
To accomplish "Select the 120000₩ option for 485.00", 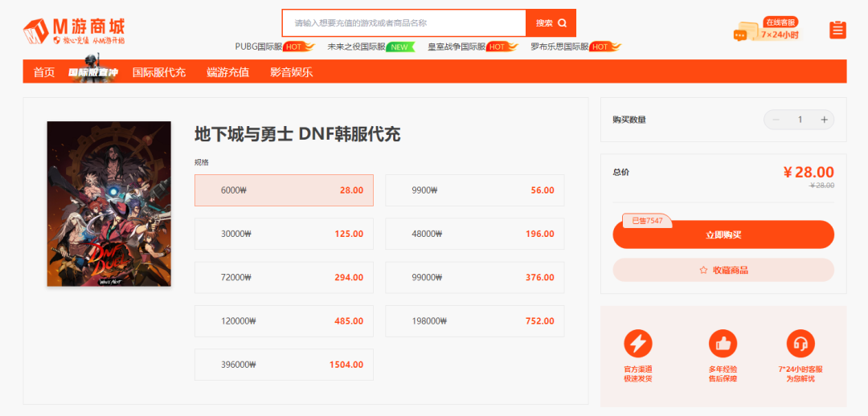I will point(284,321).
